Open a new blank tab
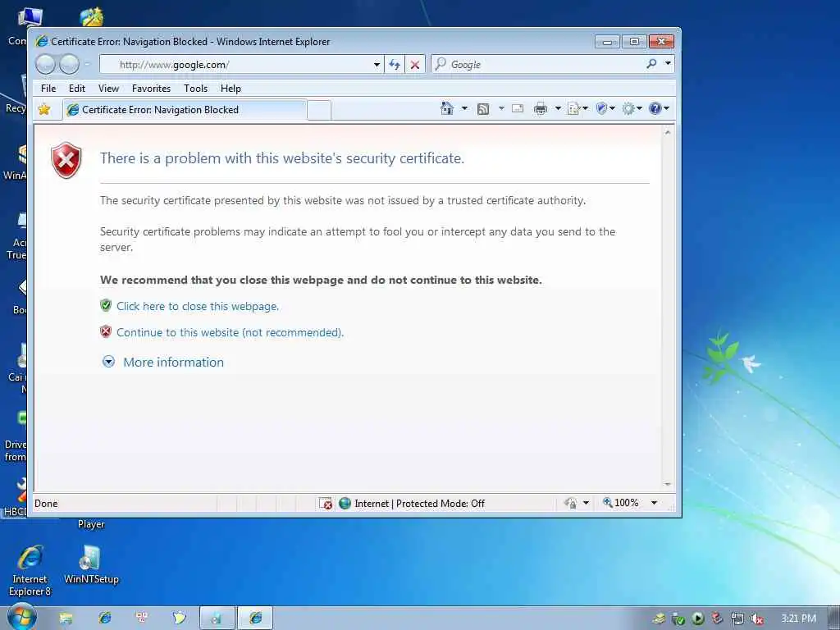Image resolution: width=840 pixels, height=630 pixels. 319,111
